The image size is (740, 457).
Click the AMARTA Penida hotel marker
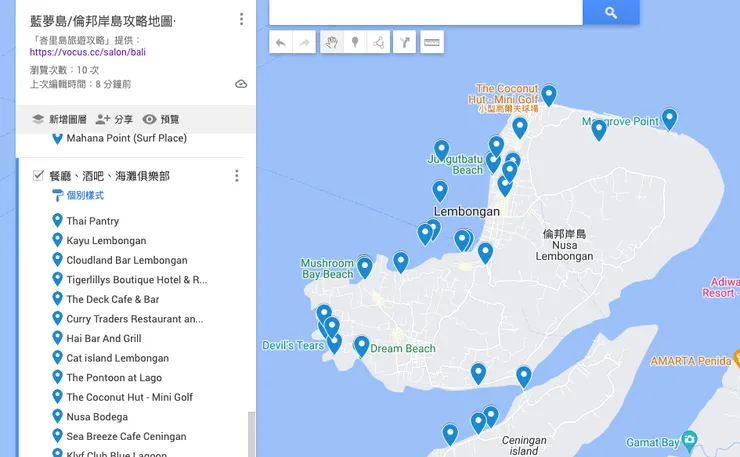click(x=737, y=359)
